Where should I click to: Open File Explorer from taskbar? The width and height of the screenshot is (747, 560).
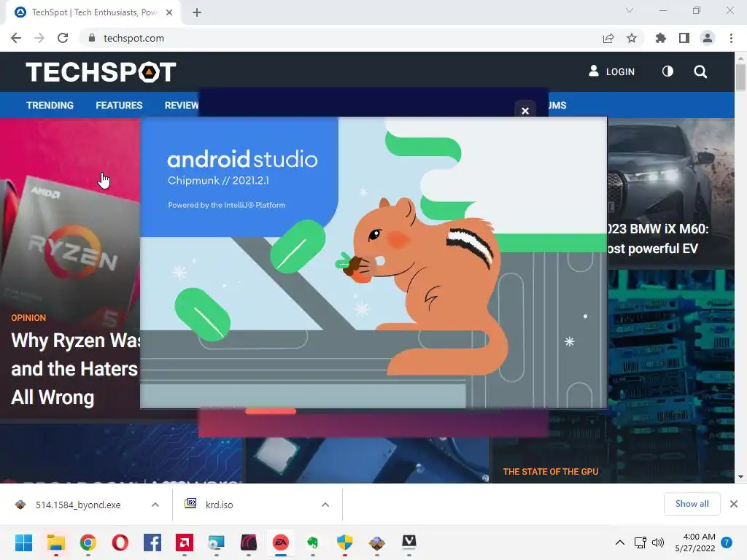click(55, 542)
